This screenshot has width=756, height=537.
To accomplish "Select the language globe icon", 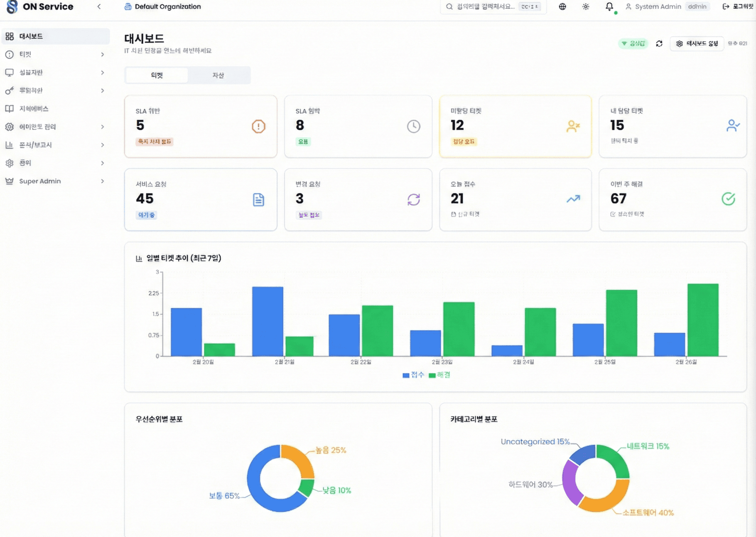I will pos(562,7).
